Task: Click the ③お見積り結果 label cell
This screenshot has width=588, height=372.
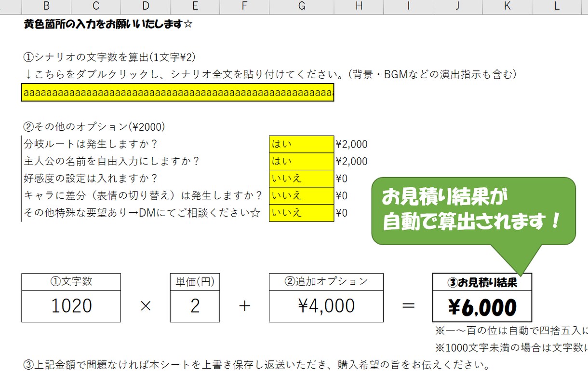Action: pyautogui.click(x=482, y=283)
